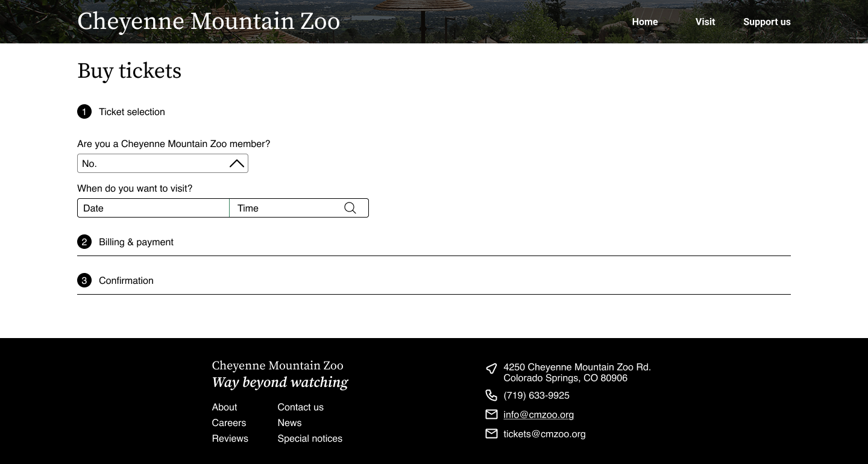Click the (719) 633-9925 phone number

click(x=536, y=395)
